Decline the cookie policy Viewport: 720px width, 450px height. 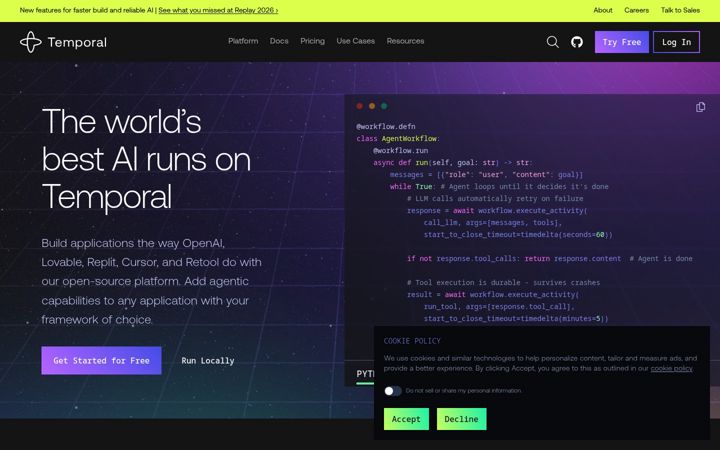[461, 419]
